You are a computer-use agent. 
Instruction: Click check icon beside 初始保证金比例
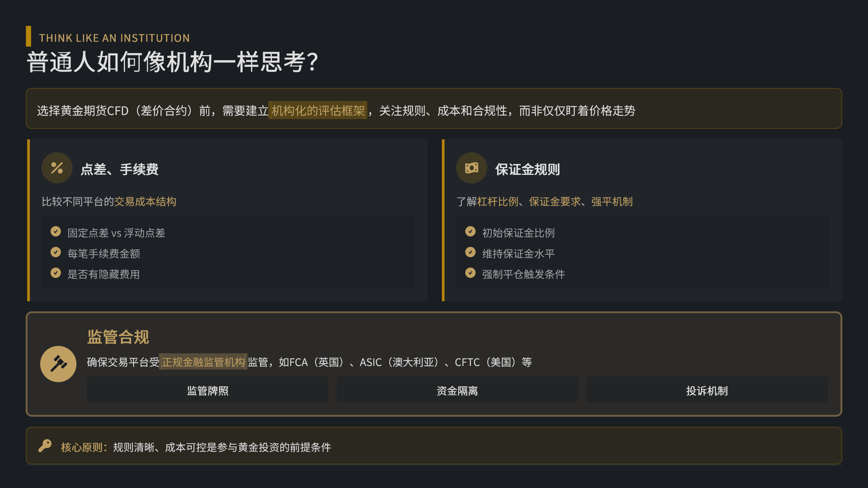click(x=470, y=231)
